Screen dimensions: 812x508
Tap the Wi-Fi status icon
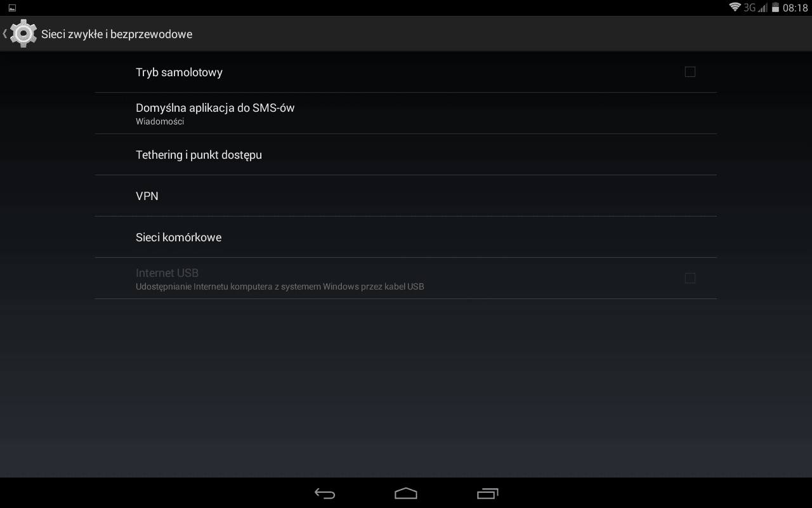pyautogui.click(x=735, y=8)
